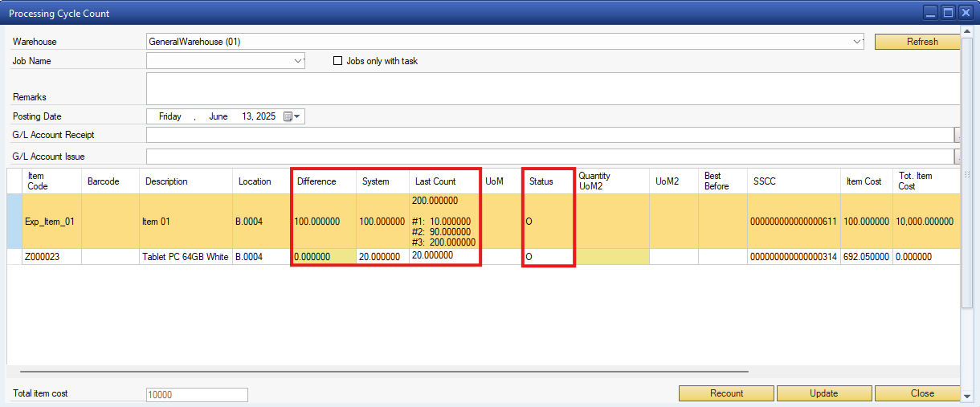The image size is (980, 407).
Task: Click the G/L Account Issue browse button
Action: pyautogui.click(x=957, y=157)
